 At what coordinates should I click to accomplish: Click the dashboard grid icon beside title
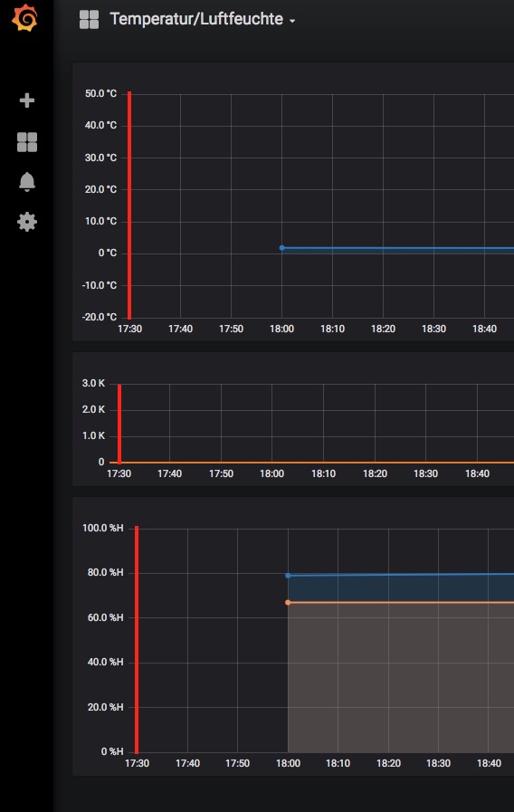point(89,20)
